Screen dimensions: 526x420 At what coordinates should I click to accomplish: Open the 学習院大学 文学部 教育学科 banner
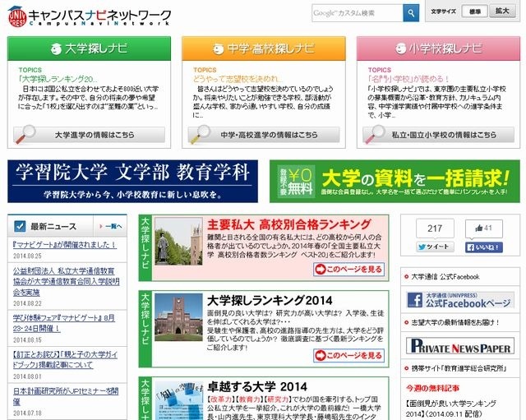pos(132,181)
